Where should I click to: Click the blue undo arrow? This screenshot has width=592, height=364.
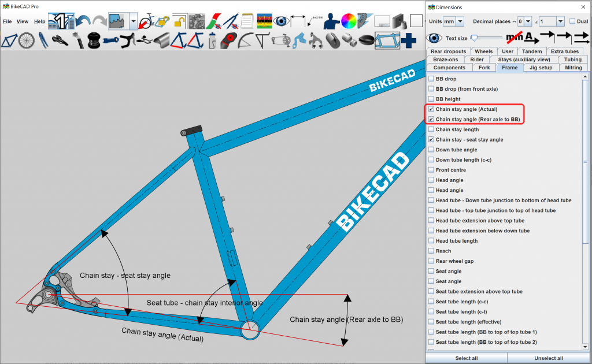[84, 21]
